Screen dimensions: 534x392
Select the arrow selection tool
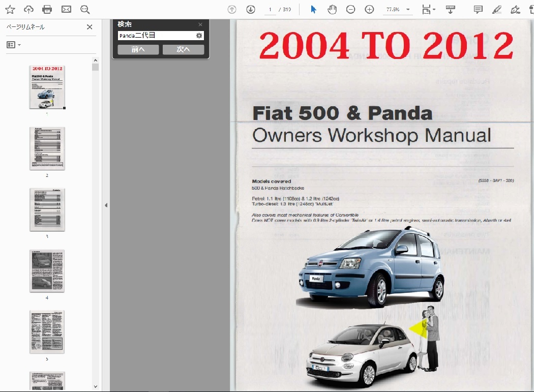[x=313, y=10]
